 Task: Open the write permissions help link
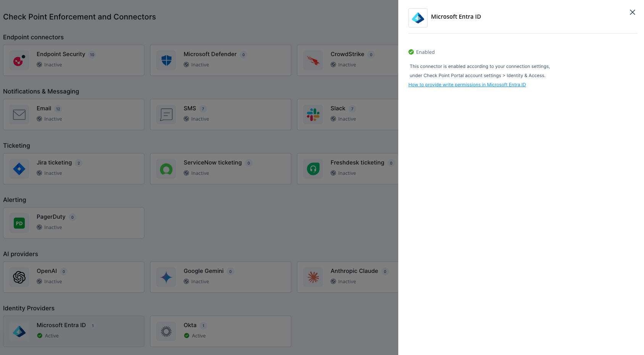[x=467, y=85]
